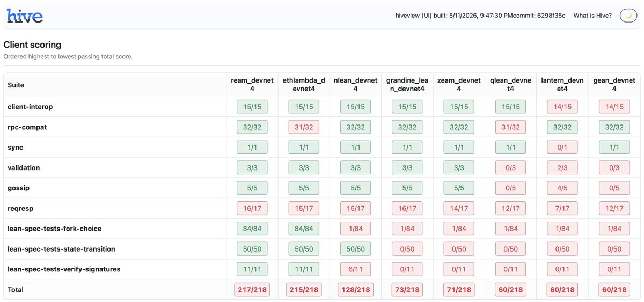Open ream_devnet4 verify-signatures 11/11 badge
The width and height of the screenshot is (644, 302).
pyautogui.click(x=252, y=270)
